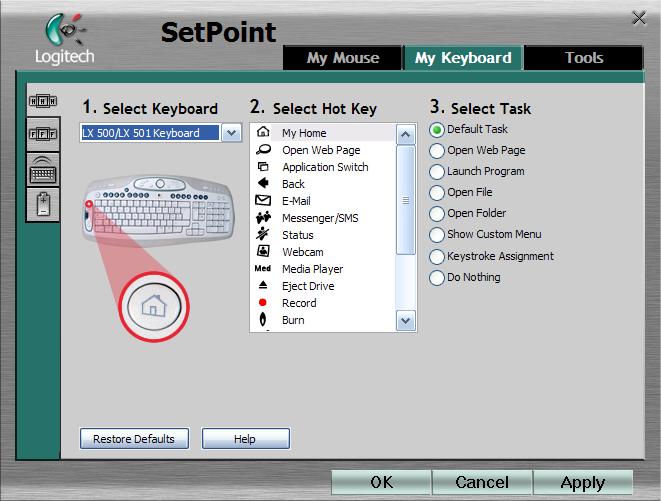This screenshot has height=501, width=661.
Task: Choose the Launch Program task option
Action: point(437,172)
